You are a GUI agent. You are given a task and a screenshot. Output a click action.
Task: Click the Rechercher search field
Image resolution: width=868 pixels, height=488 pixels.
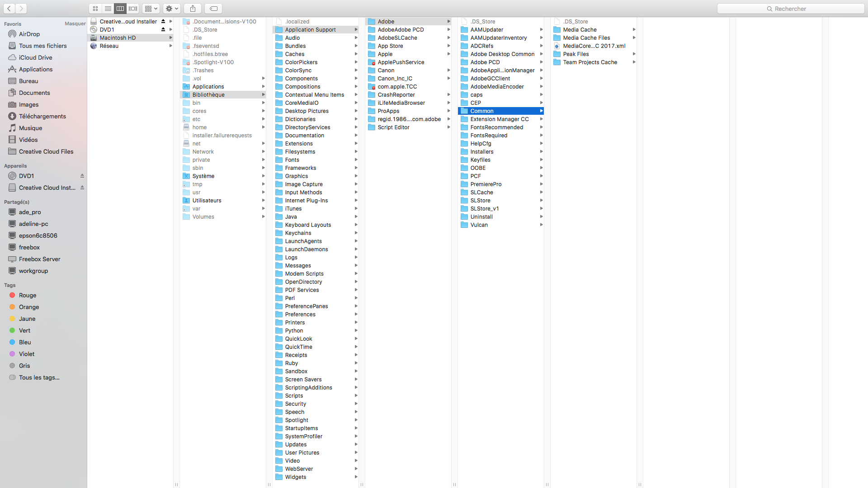click(x=790, y=8)
